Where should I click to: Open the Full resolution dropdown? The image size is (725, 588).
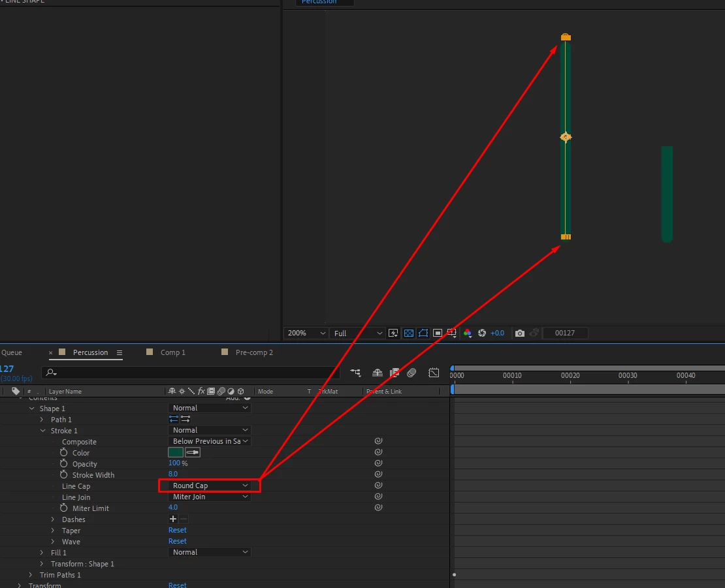click(357, 333)
